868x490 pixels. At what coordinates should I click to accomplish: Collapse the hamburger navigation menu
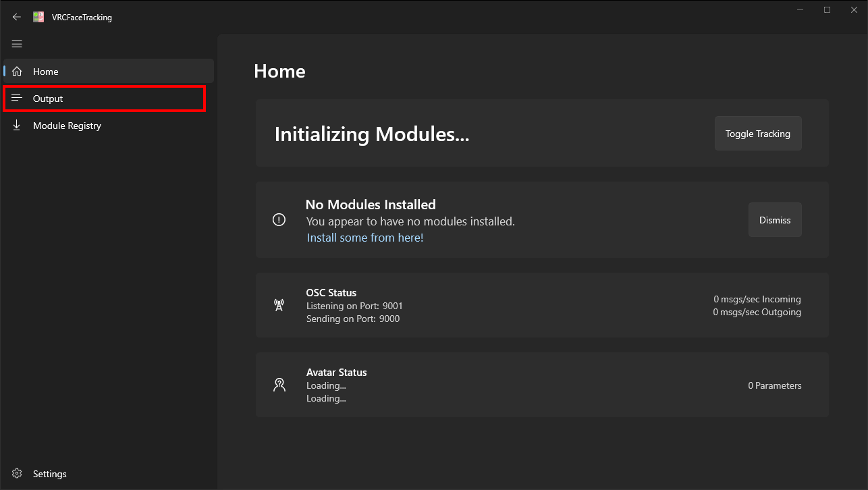pyautogui.click(x=17, y=44)
